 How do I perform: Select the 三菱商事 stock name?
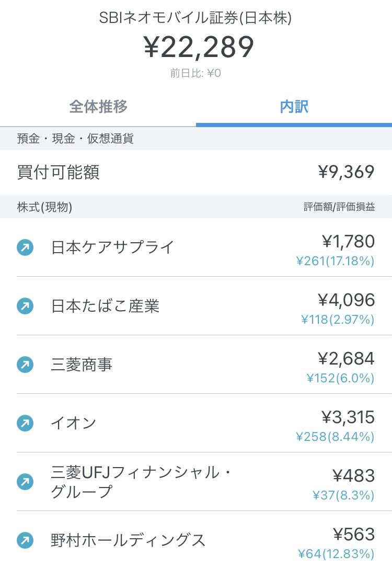[82, 365]
